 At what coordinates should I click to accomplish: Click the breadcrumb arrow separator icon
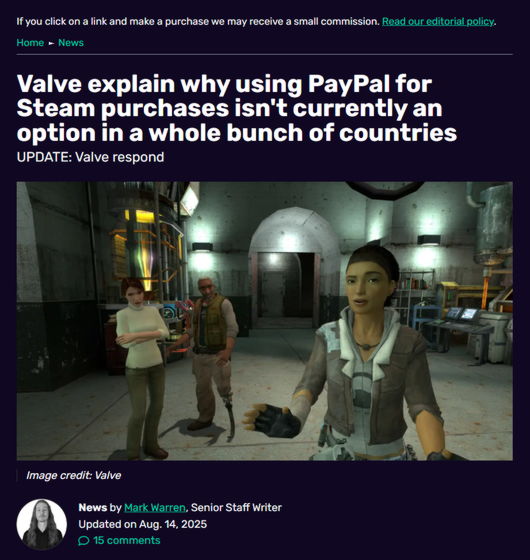click(51, 43)
